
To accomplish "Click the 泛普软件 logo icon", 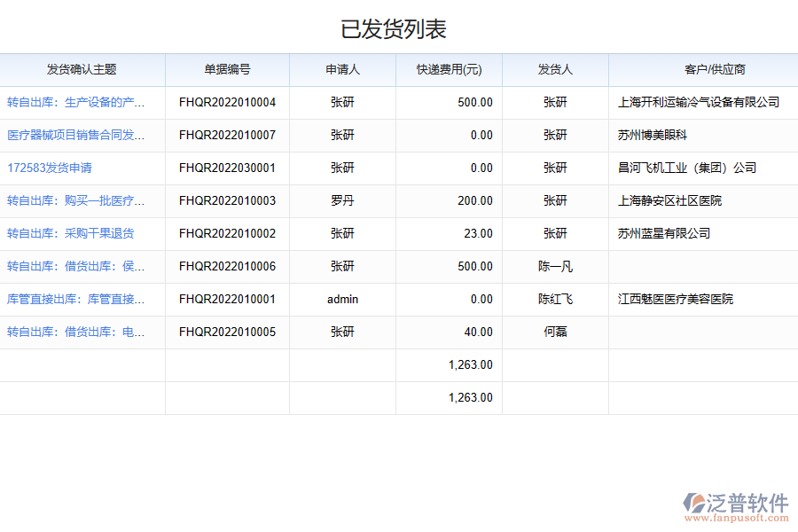I will [x=693, y=505].
